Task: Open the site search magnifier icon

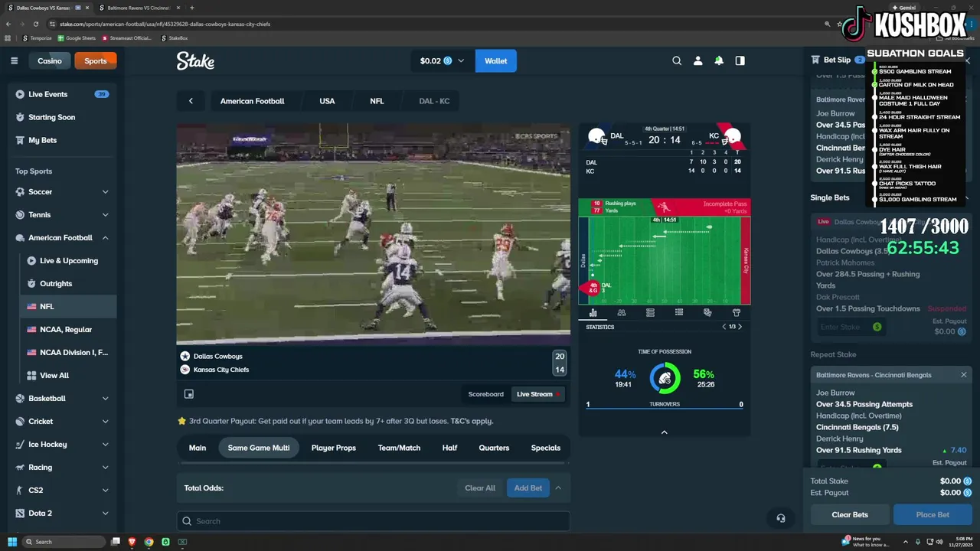Action: (x=677, y=60)
